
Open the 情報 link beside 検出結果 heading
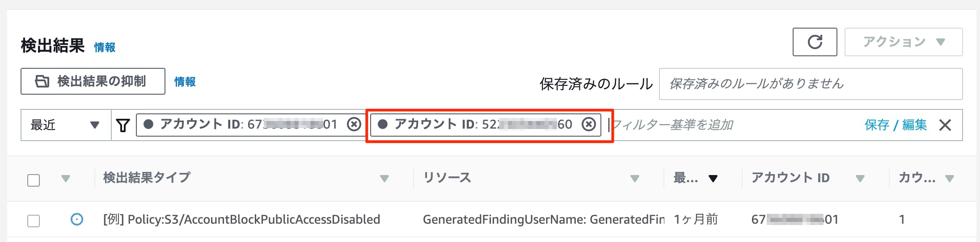coord(105,47)
